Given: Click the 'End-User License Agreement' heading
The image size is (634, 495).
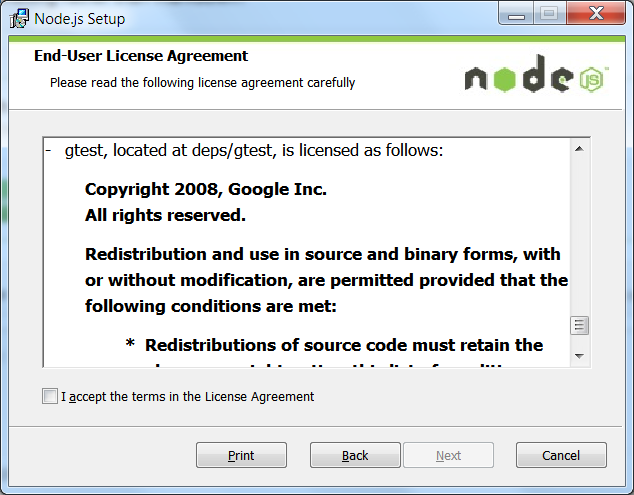Looking at the screenshot, I should coord(141,56).
